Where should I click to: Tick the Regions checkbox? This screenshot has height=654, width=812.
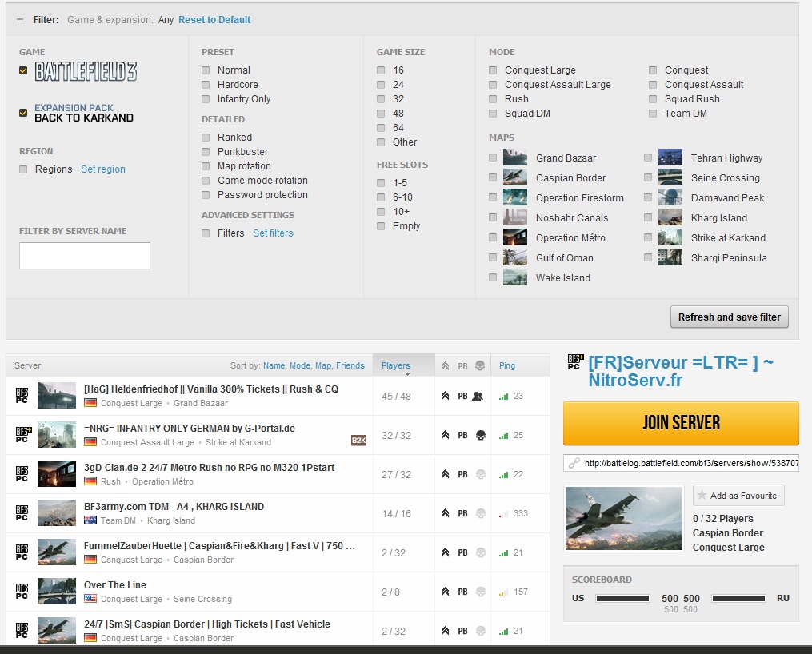point(23,169)
